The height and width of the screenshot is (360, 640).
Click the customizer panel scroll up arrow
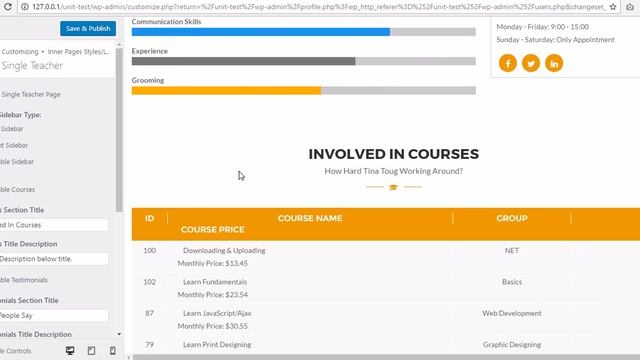pyautogui.click(x=119, y=44)
